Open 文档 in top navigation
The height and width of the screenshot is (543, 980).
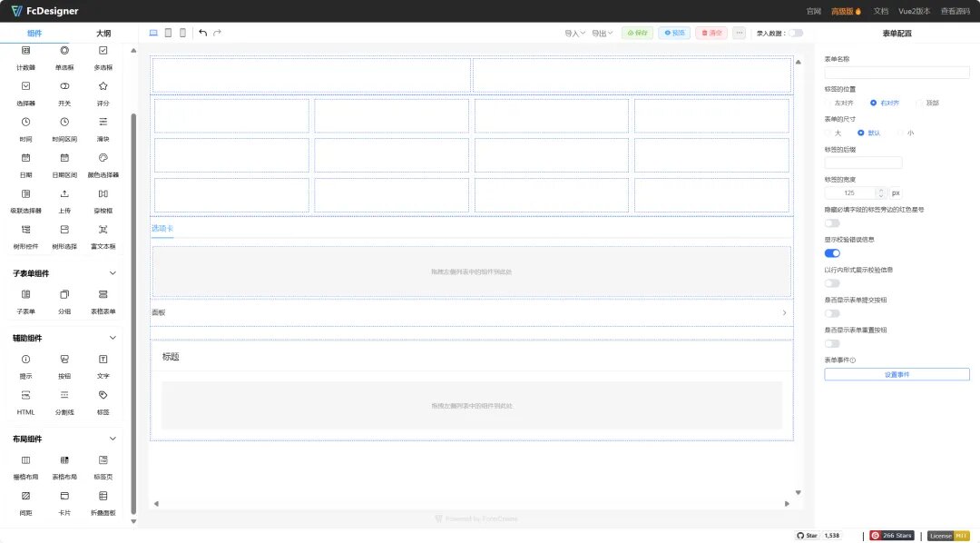point(880,11)
